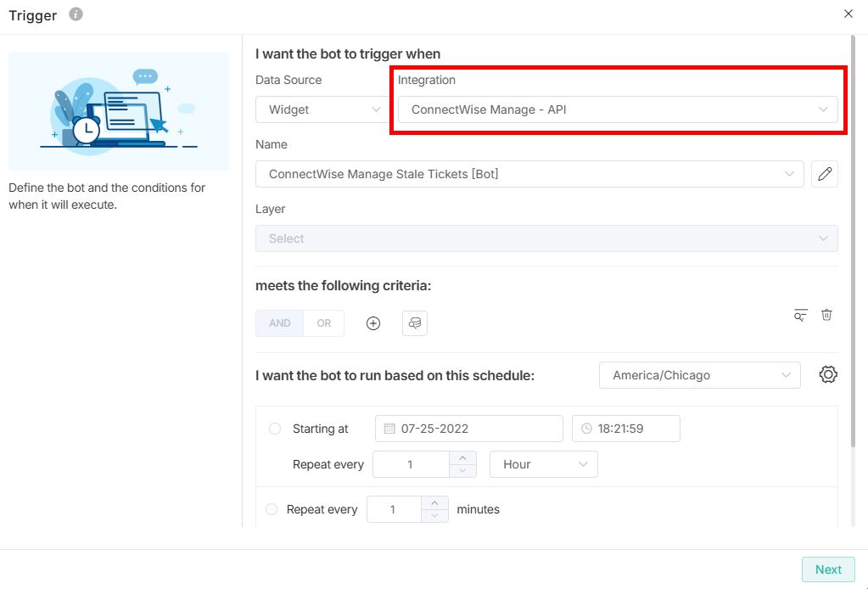Click the Next button

[828, 569]
